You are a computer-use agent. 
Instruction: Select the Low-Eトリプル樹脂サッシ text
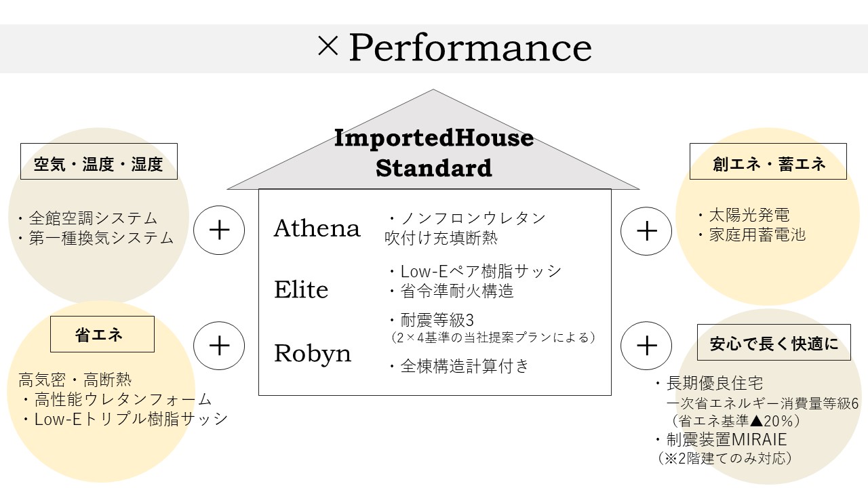129,419
